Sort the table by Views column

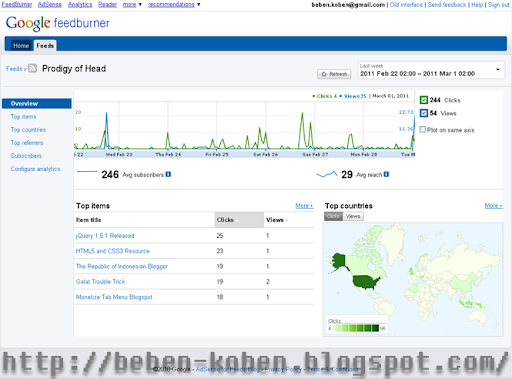(x=277, y=220)
